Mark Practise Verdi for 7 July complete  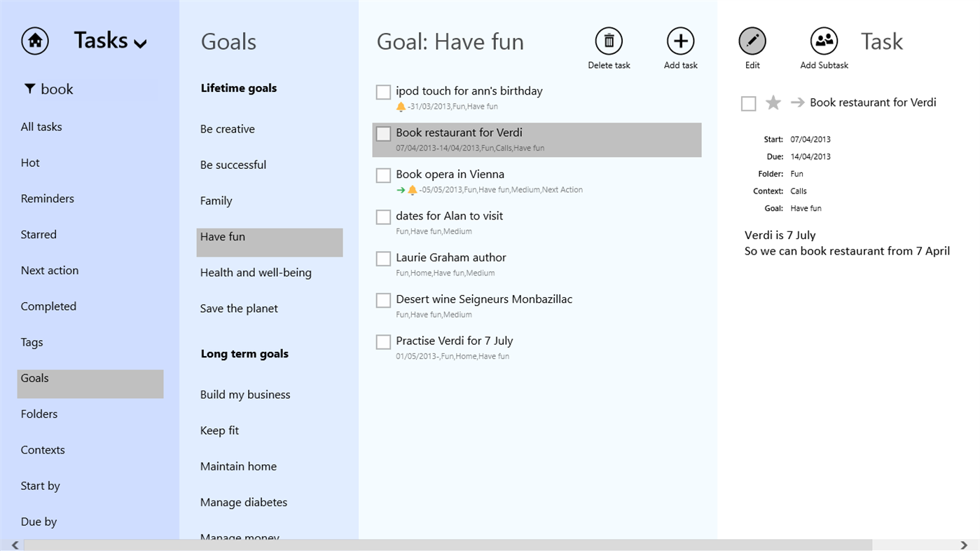point(383,342)
